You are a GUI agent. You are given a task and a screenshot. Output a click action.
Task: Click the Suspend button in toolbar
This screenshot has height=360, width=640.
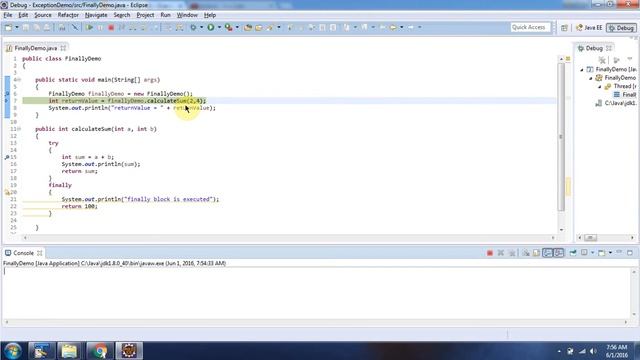(x=100, y=27)
